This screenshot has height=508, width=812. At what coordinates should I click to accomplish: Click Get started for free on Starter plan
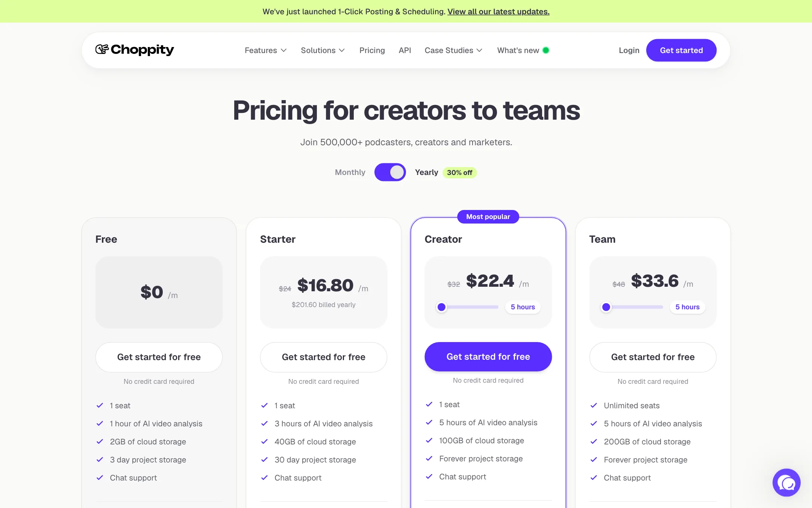pyautogui.click(x=324, y=357)
